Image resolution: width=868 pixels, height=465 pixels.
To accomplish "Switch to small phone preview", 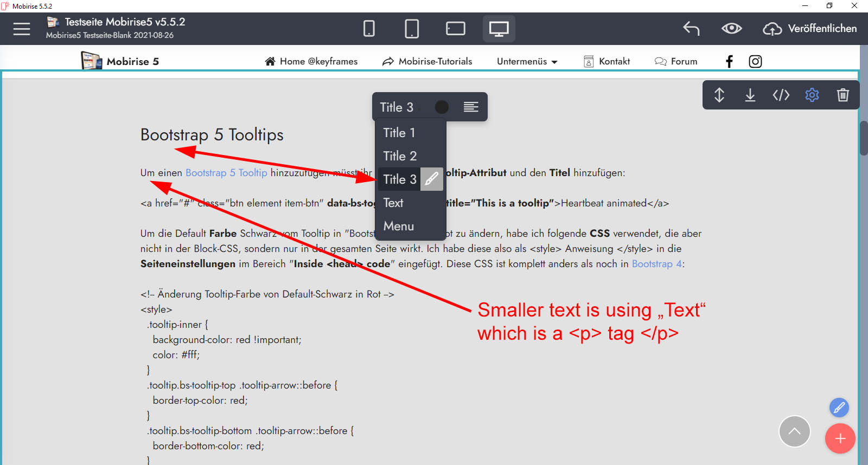I will (369, 28).
